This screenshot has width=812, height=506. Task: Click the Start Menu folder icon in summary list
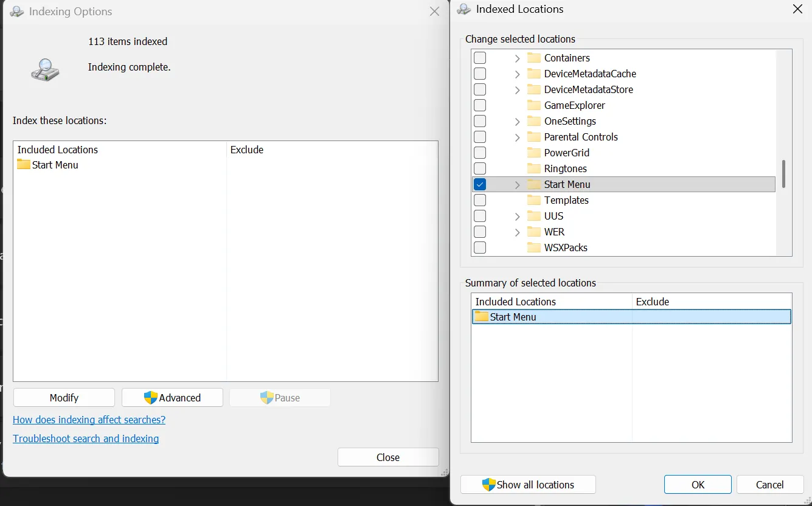482,316
